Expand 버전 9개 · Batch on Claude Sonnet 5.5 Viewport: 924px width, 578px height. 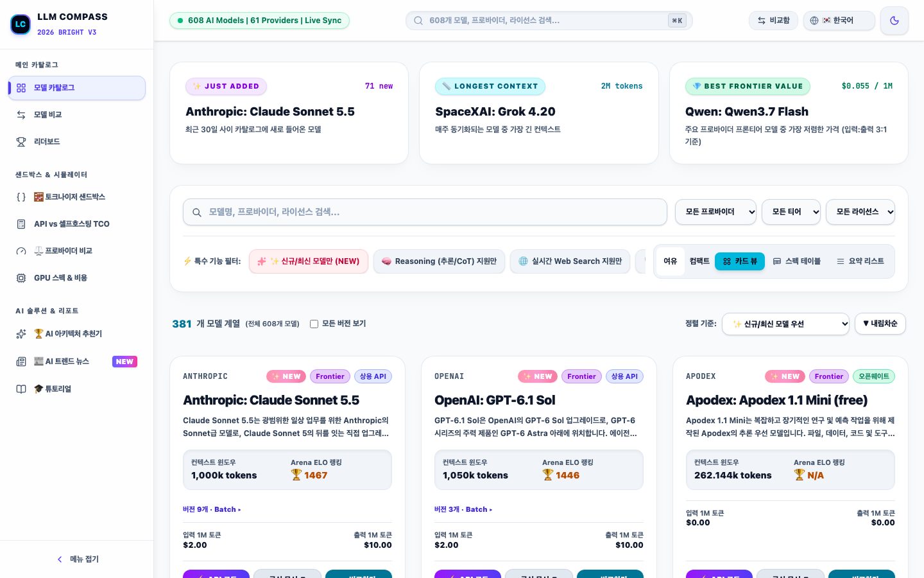point(212,509)
